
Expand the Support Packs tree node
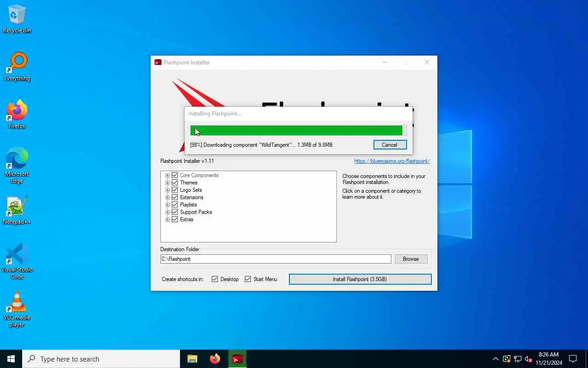[x=167, y=212]
